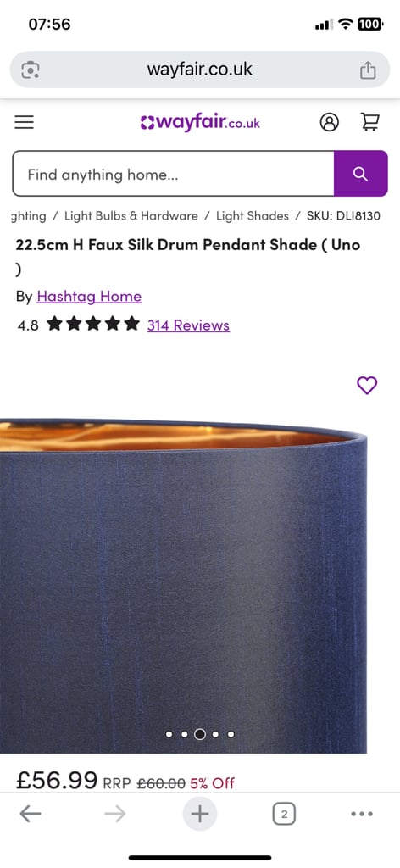Read the 314 Reviews link

(188, 325)
